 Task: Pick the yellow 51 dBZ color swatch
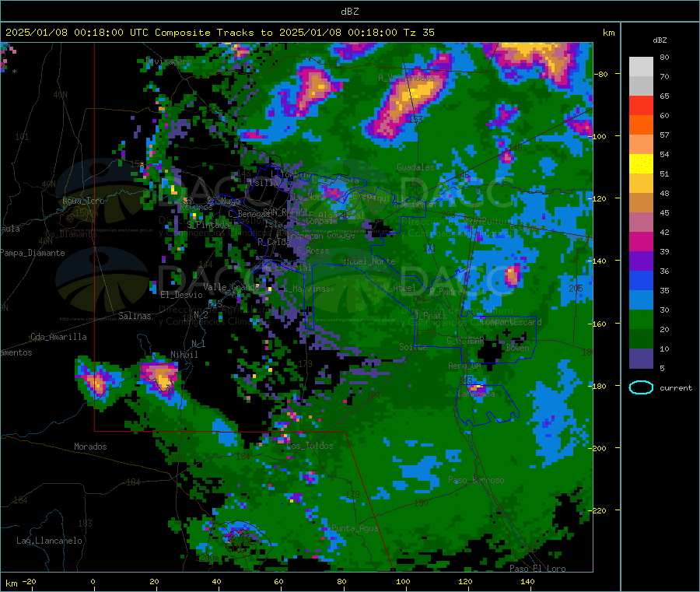pos(641,164)
